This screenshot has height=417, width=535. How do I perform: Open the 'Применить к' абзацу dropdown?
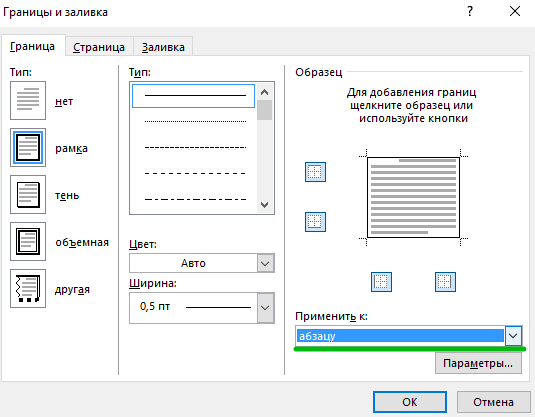[409, 336]
